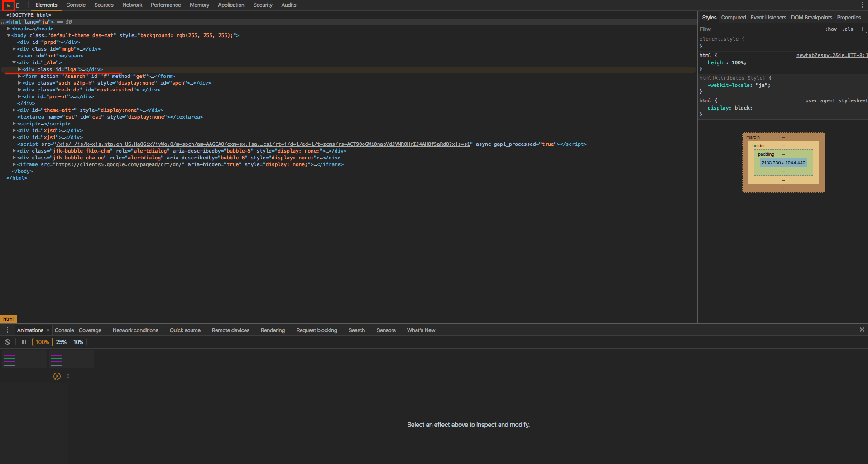
Task: Set animation speed to 10%
Action: click(78, 342)
